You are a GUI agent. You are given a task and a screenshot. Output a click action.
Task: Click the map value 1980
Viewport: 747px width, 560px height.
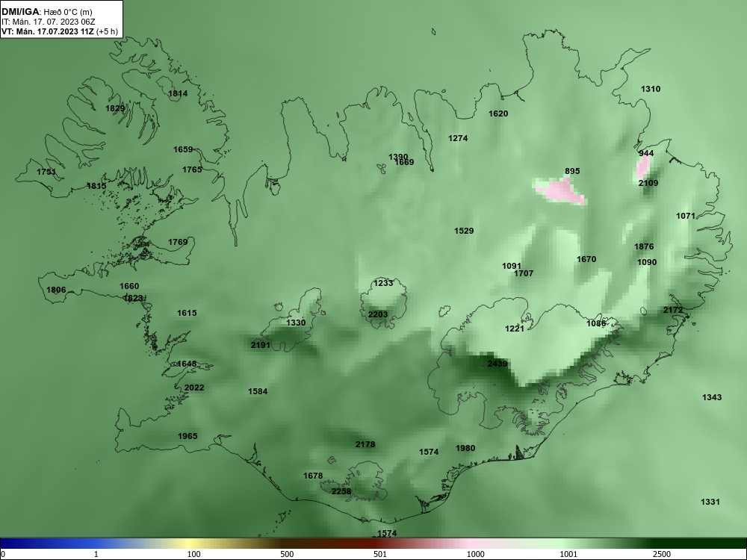(x=465, y=447)
